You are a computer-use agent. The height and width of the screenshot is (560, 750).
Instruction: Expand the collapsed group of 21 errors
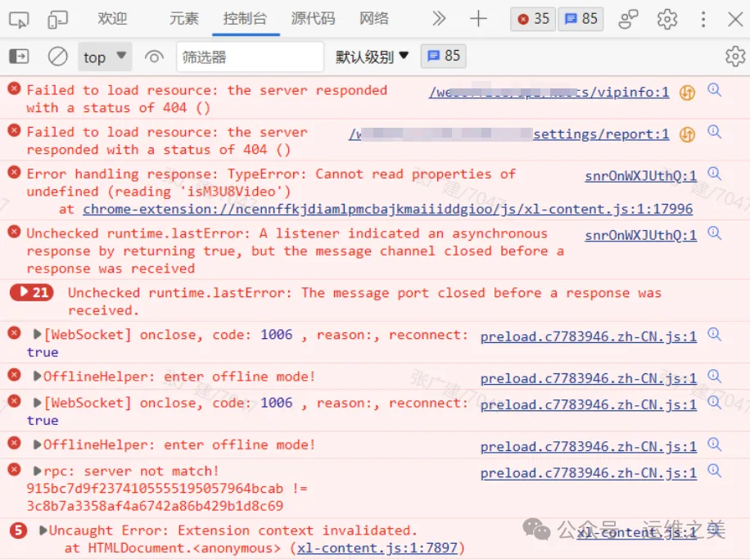(x=31, y=292)
